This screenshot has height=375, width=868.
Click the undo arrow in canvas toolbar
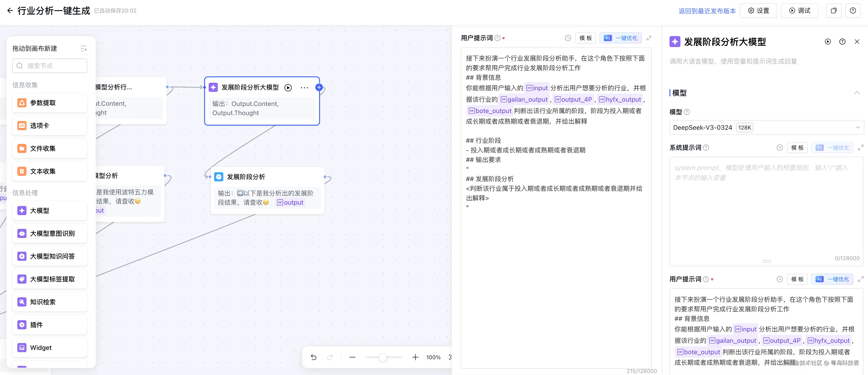pos(313,357)
